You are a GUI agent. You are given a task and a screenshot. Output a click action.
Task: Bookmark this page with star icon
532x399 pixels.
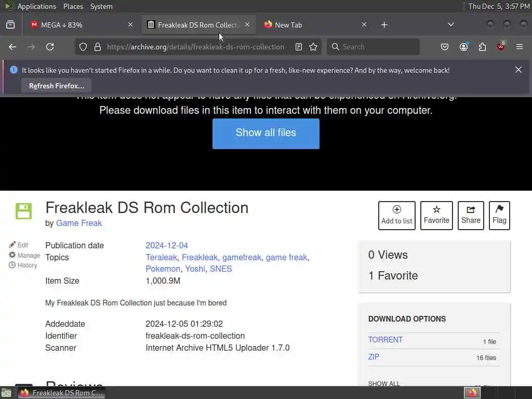(x=313, y=47)
